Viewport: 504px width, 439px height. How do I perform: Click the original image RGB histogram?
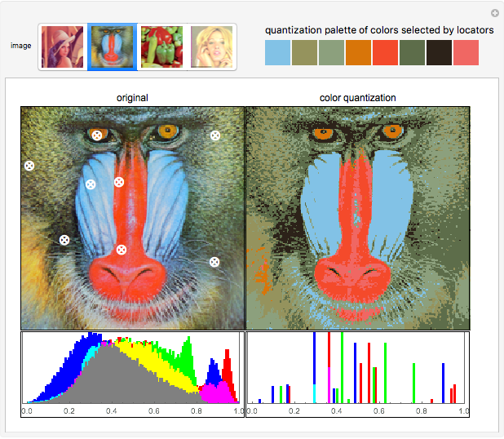132,369
